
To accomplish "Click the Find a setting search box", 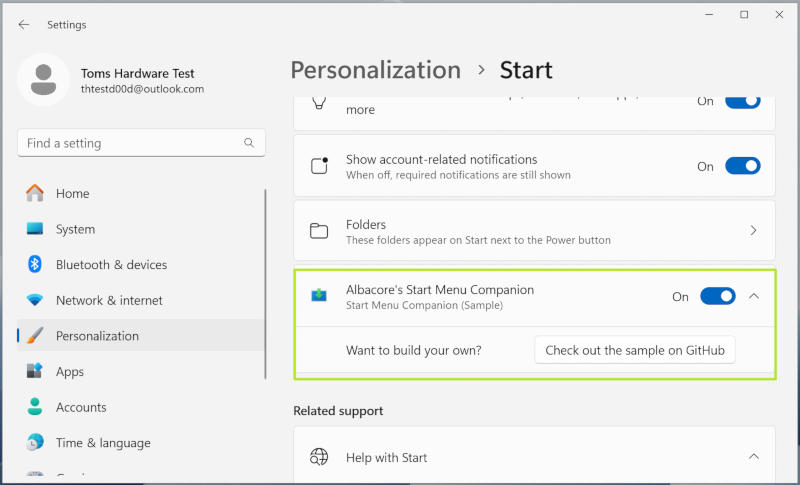I will click(x=130, y=143).
